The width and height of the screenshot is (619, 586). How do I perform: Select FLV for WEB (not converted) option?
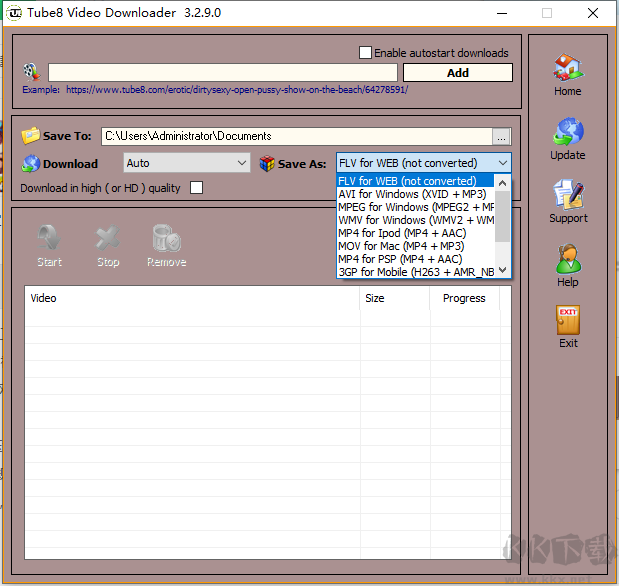[x=415, y=181]
